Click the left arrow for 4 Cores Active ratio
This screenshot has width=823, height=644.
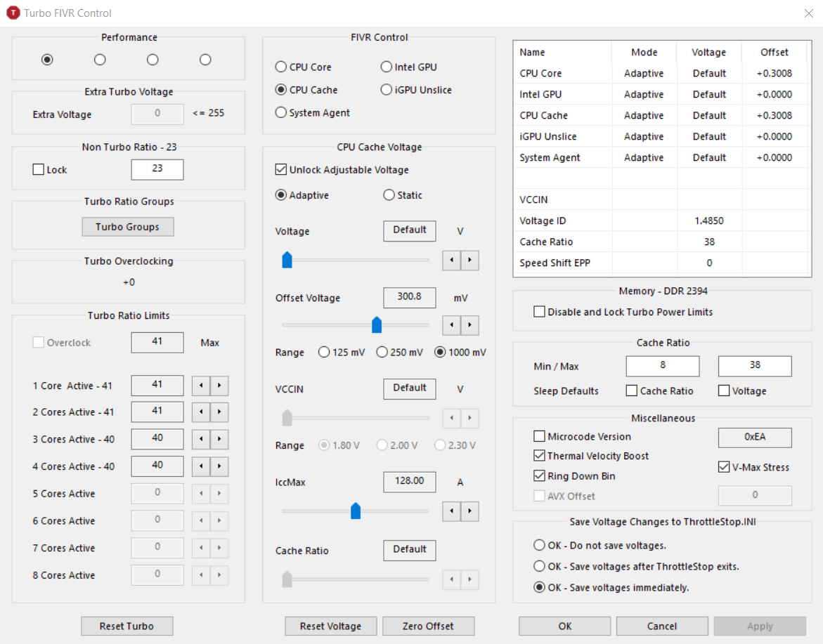pyautogui.click(x=201, y=466)
